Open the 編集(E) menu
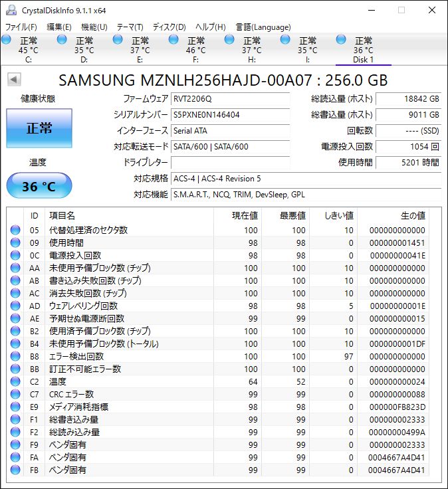This screenshot has width=448, height=489. (59, 27)
